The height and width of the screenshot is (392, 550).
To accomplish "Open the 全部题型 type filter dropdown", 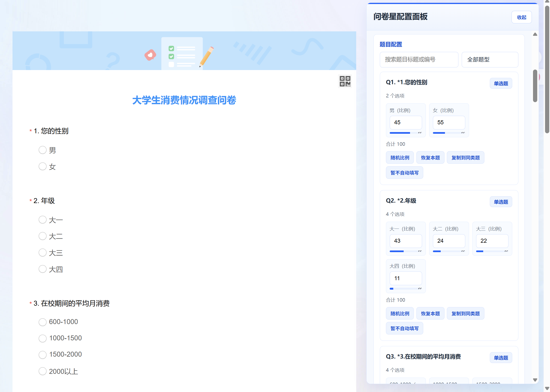I will (490, 60).
